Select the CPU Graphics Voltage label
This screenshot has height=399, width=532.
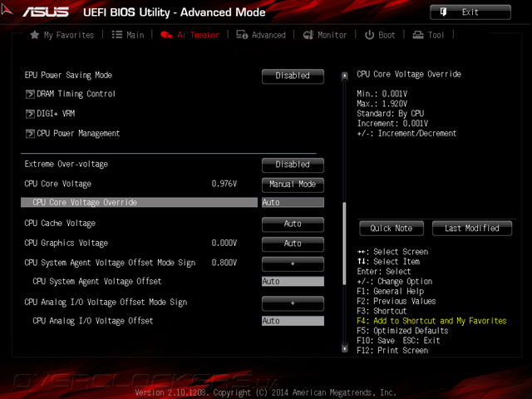click(x=66, y=244)
